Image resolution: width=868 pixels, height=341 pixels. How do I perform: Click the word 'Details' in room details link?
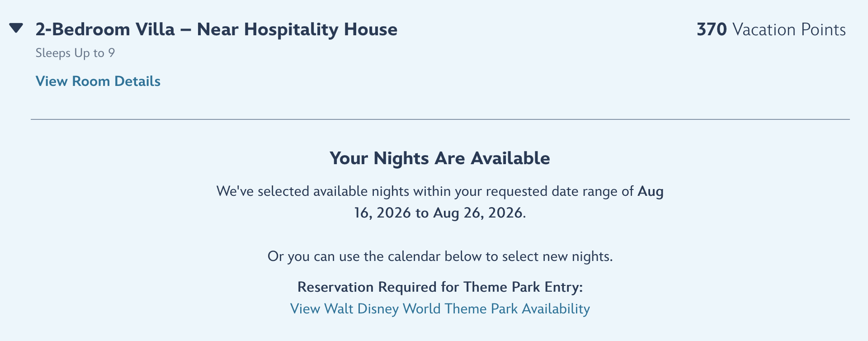pos(137,81)
